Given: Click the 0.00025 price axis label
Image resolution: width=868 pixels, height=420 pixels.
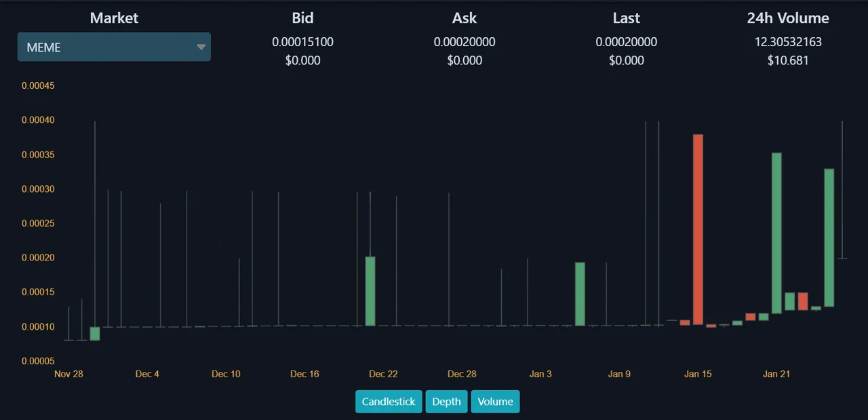Looking at the screenshot, I should click(38, 223).
